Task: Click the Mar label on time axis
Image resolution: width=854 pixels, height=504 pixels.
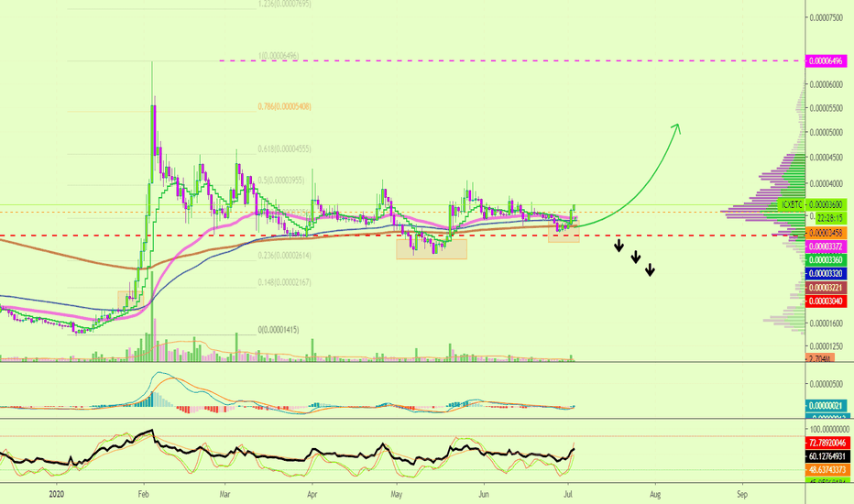Action: coord(224,495)
